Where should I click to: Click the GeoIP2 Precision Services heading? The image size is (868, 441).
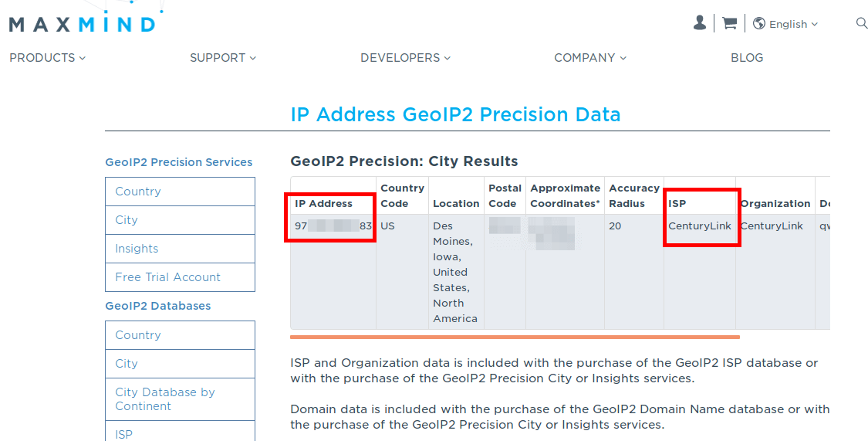[x=179, y=162]
